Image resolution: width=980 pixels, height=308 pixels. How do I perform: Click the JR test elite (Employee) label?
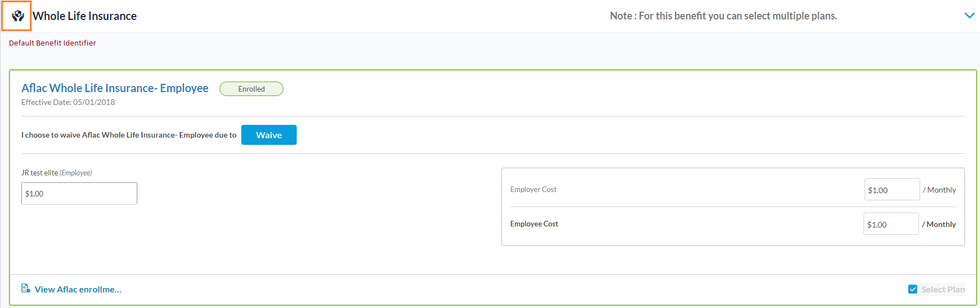pyautogui.click(x=57, y=173)
